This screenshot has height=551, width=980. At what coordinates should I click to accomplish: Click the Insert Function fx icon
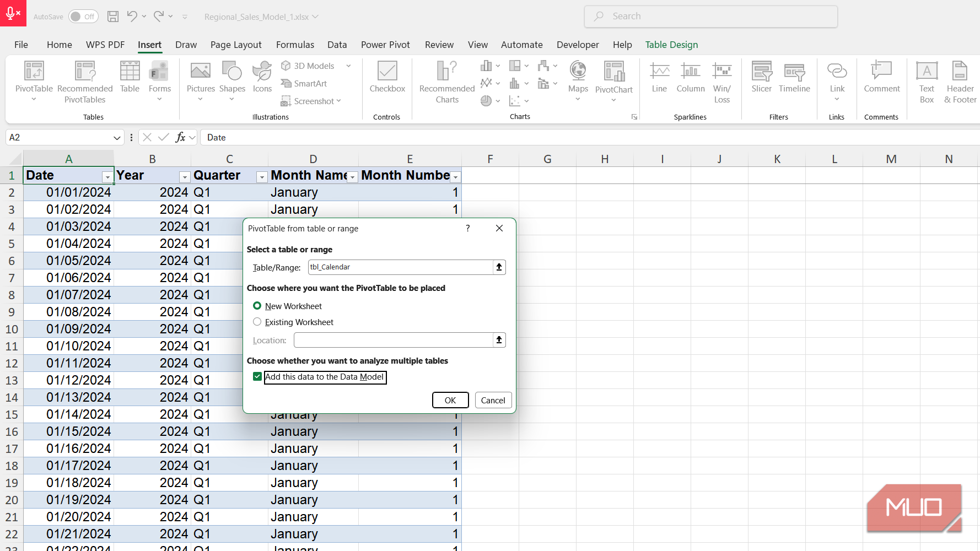(x=180, y=137)
